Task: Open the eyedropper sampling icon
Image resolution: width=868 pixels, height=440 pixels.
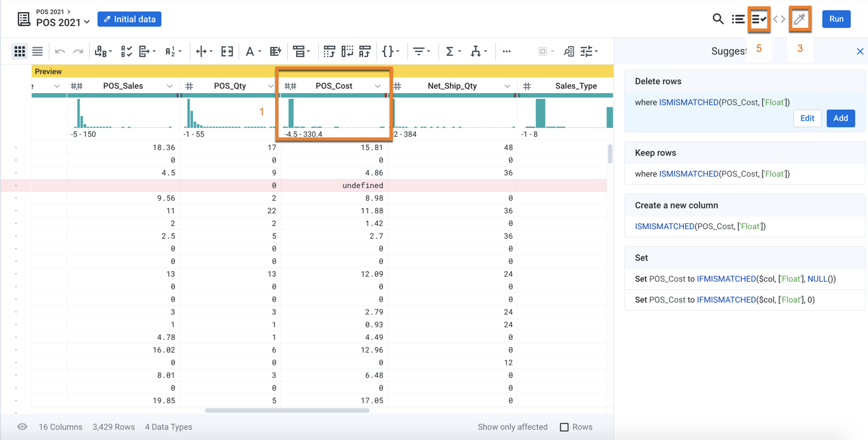Action: (800, 19)
